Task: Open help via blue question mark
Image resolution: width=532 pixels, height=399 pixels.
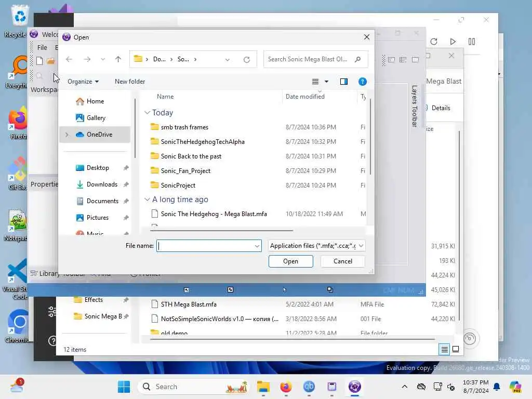Action: [x=362, y=82]
